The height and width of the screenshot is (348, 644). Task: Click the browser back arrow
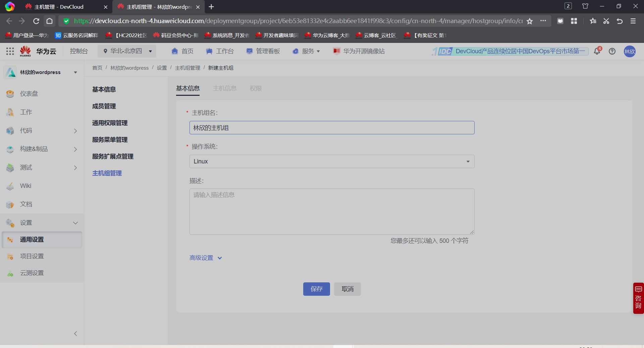(9, 21)
